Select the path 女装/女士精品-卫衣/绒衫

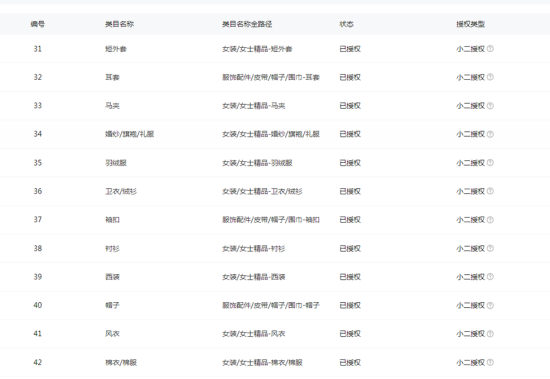262,191
